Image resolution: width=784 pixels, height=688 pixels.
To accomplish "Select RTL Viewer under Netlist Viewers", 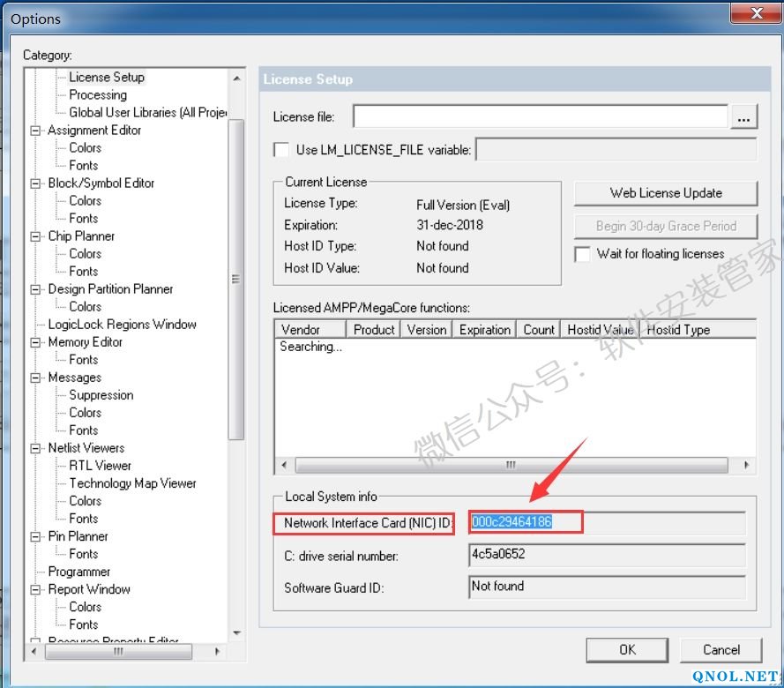I will click(x=101, y=466).
